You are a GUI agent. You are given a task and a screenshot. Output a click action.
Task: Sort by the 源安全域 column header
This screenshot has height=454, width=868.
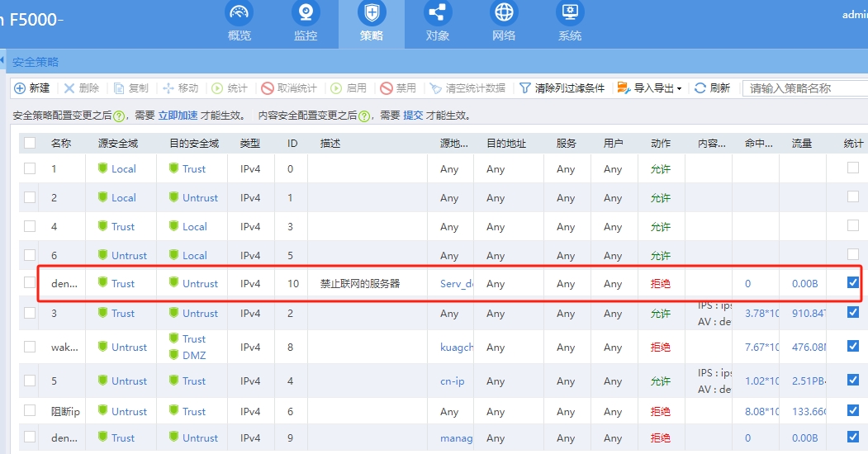point(118,144)
